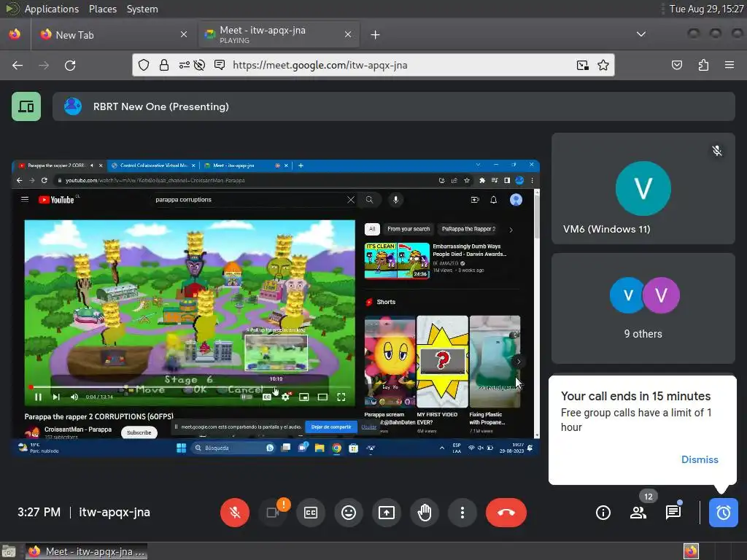Select the Meet - itw-apqx-jna tab
The image size is (747, 560).
(279, 35)
